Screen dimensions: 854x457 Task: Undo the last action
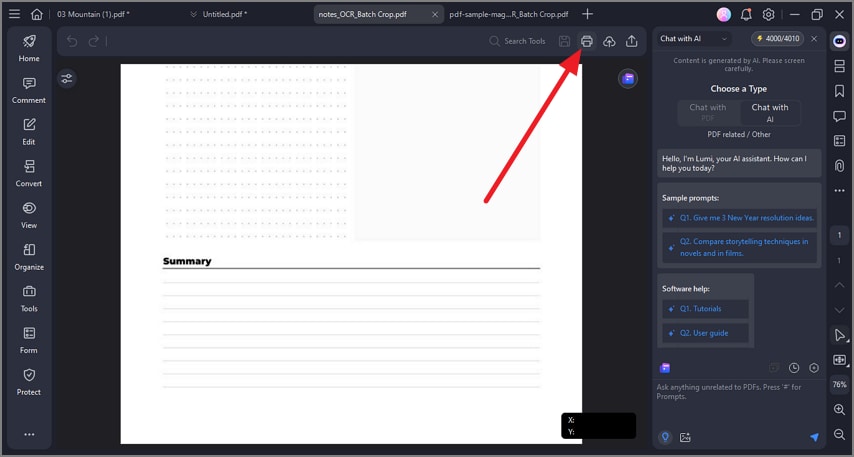pos(72,41)
